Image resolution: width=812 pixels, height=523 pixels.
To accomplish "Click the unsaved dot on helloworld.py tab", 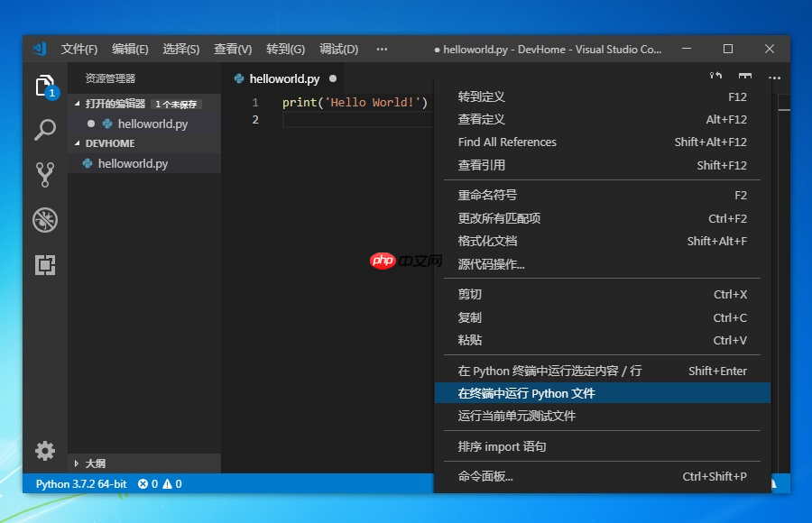I will [333, 78].
